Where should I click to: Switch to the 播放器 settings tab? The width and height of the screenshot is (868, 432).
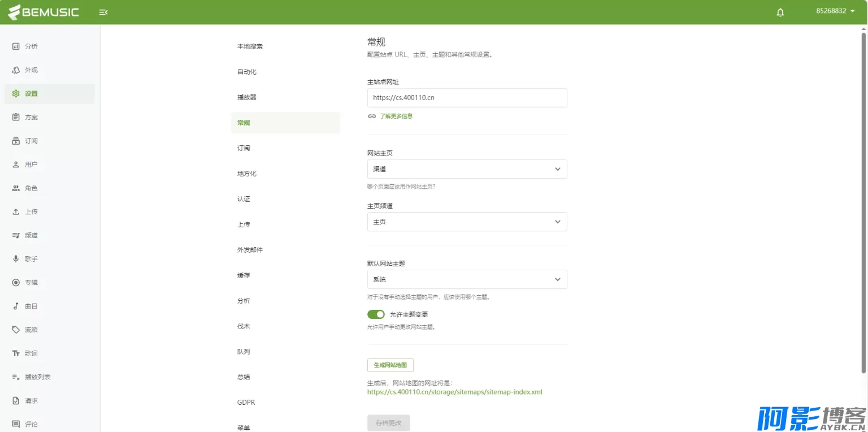[247, 97]
